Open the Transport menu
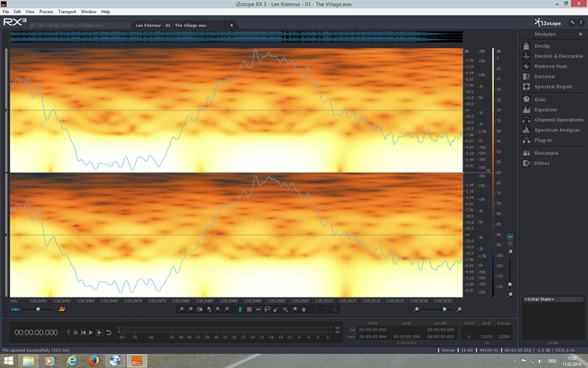Image resolution: width=588 pixels, height=368 pixels. click(67, 12)
